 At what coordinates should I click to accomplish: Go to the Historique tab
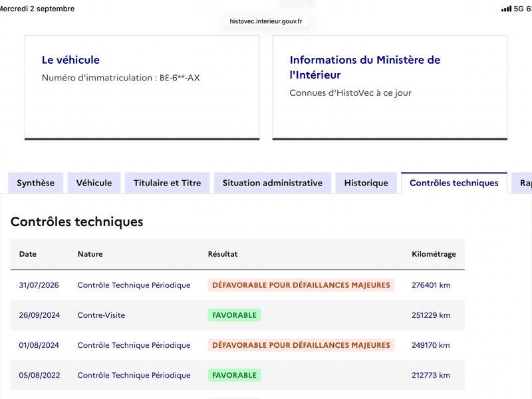click(x=366, y=183)
